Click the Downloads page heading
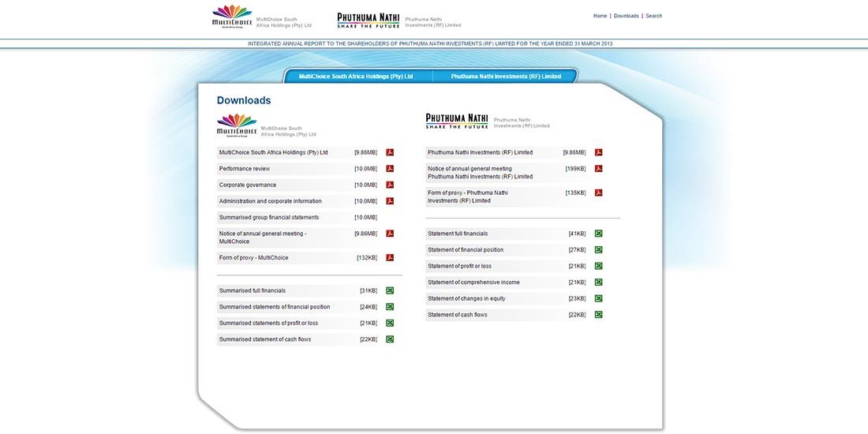The width and height of the screenshot is (868, 434). click(x=244, y=100)
